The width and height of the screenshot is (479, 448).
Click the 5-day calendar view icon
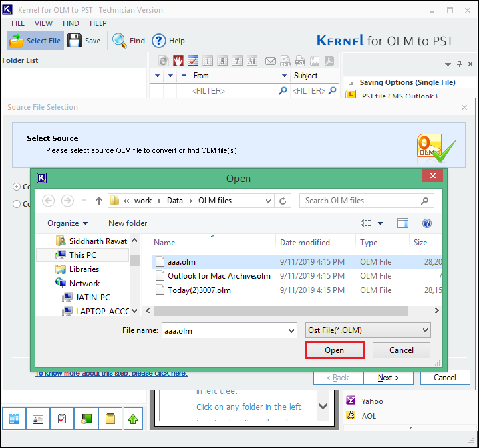click(222, 61)
